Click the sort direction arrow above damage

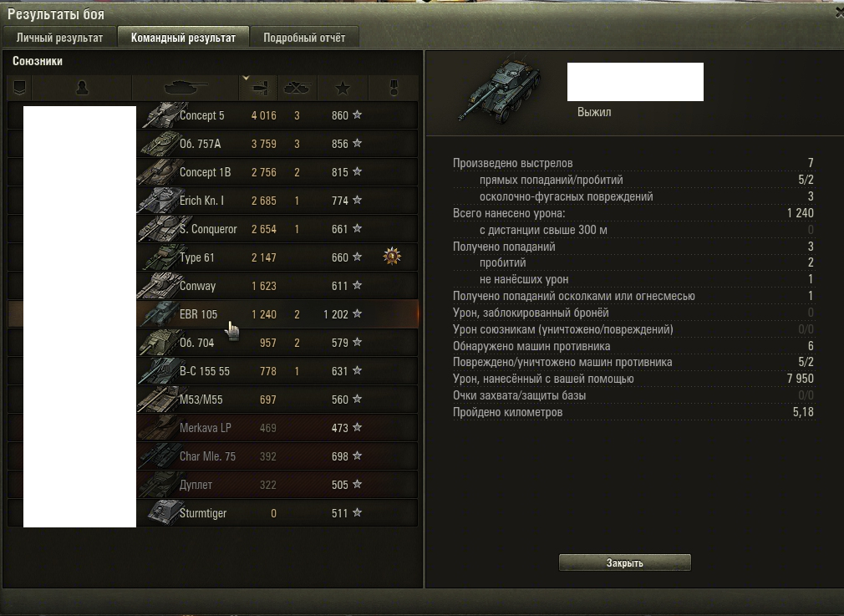pyautogui.click(x=246, y=78)
